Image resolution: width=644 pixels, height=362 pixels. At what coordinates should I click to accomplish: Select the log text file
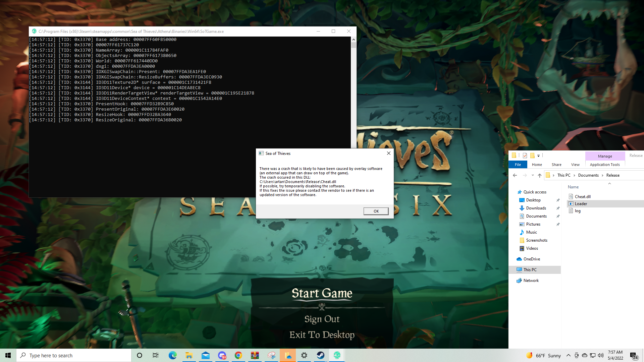tap(577, 211)
